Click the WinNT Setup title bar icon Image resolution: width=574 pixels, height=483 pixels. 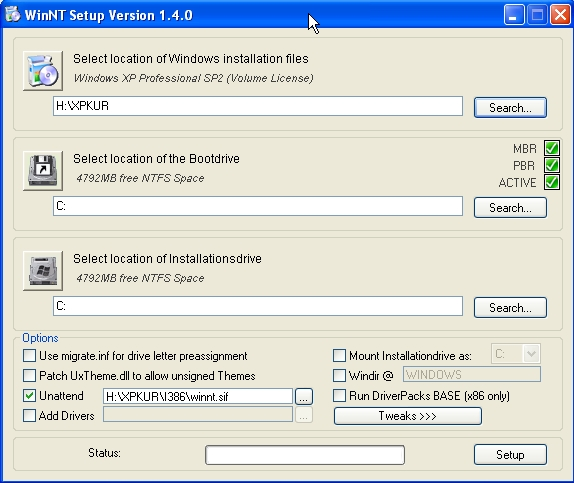(x=12, y=15)
